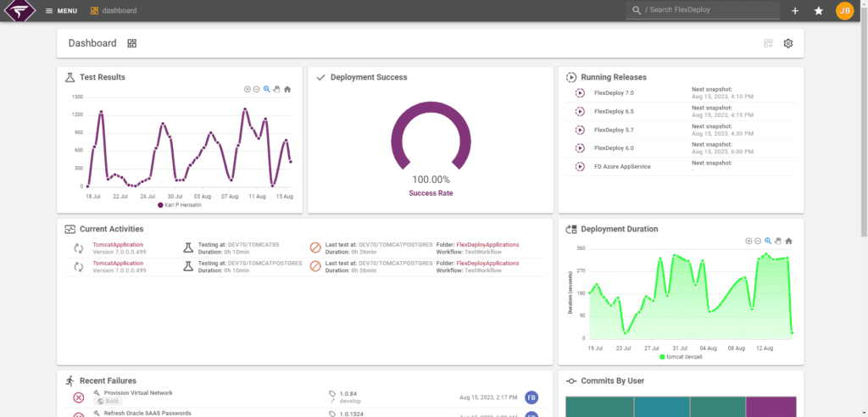
Task: Open the FD Azure AppService release
Action: point(622,166)
